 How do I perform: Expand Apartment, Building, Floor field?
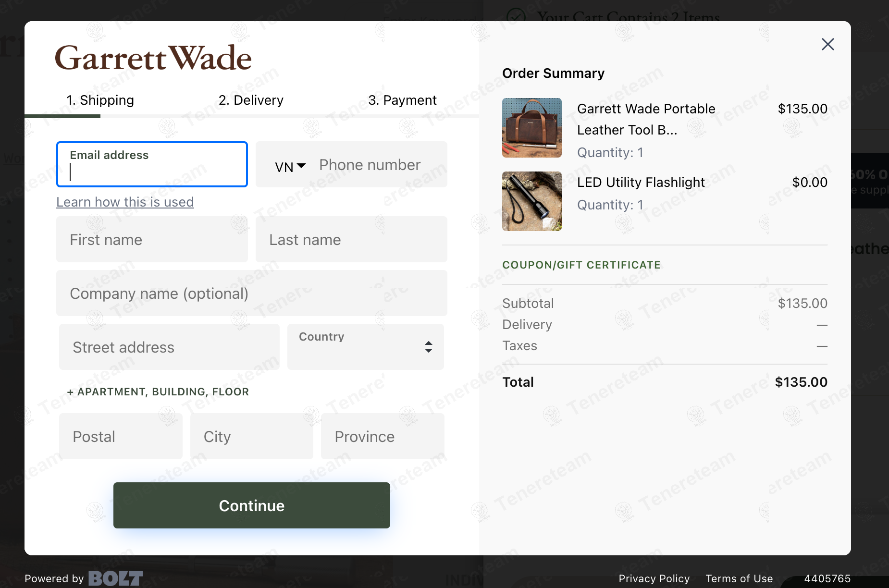(158, 392)
